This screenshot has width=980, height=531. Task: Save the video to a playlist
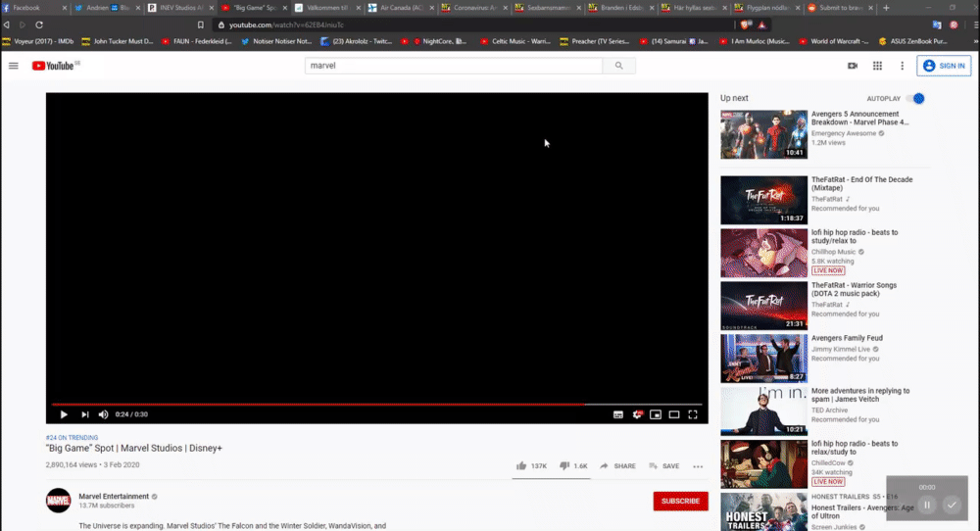click(x=664, y=466)
